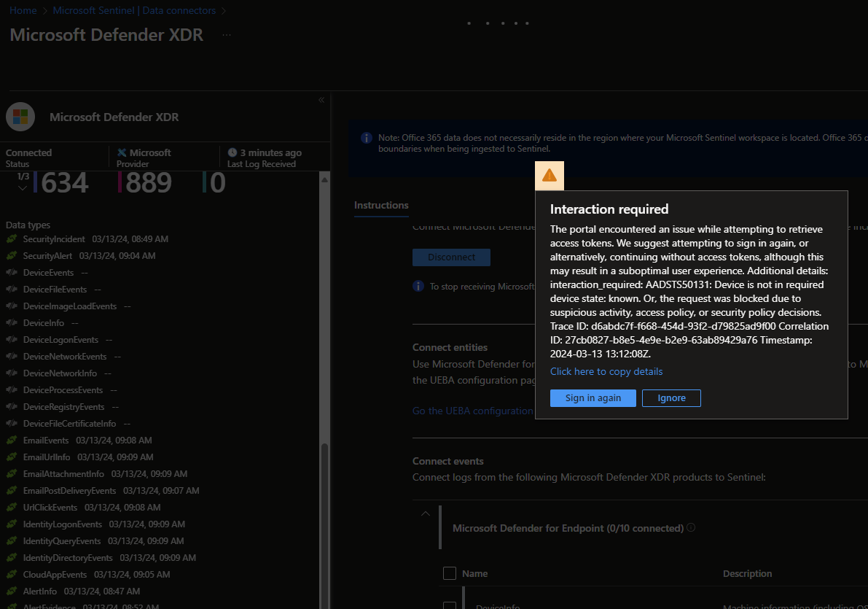Select the EmailAttachmentInfo data type row
The image size is (868, 609).
pos(97,474)
